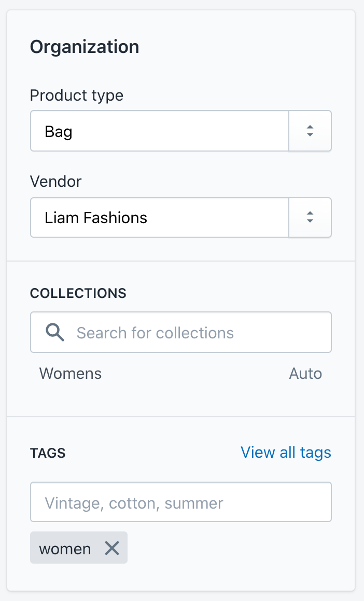
Task: Click the Vendor label
Action: click(x=56, y=182)
